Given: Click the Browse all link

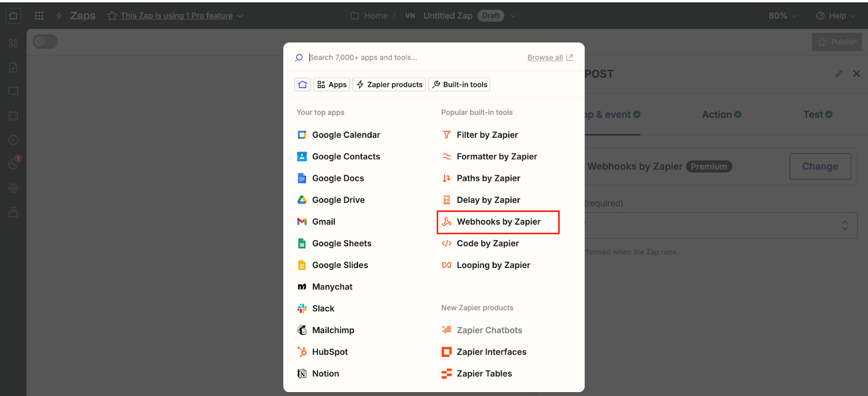Looking at the screenshot, I should 545,58.
